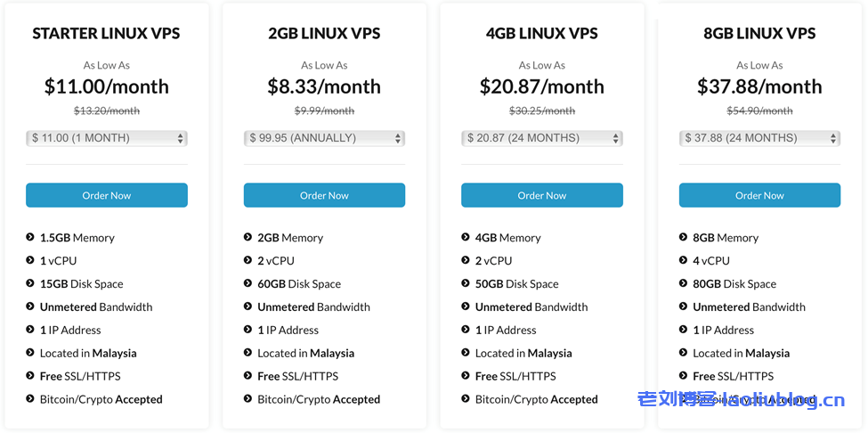The height and width of the screenshot is (433, 868).
Task: Click the STARTER LINUX VPS title
Action: pyautogui.click(x=107, y=34)
